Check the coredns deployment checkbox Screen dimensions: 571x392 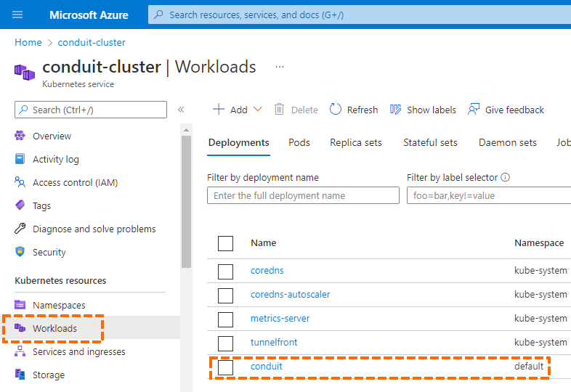point(225,271)
